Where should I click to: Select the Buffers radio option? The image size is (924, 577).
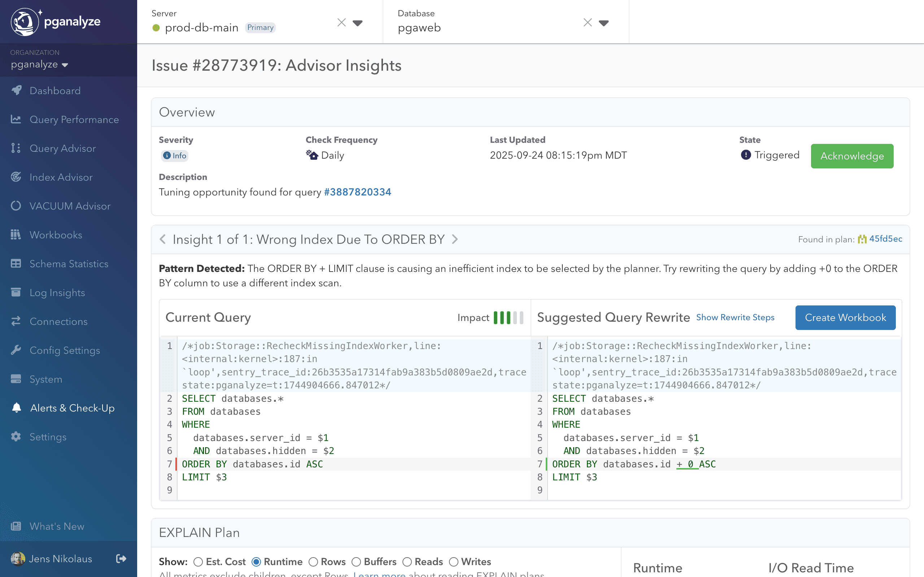[x=356, y=562]
